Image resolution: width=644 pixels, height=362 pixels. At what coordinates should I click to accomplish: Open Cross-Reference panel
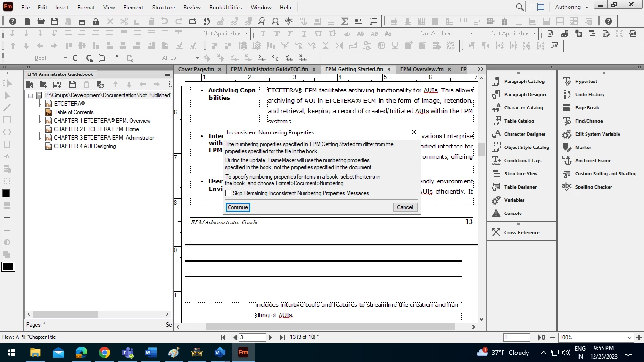[522, 233]
